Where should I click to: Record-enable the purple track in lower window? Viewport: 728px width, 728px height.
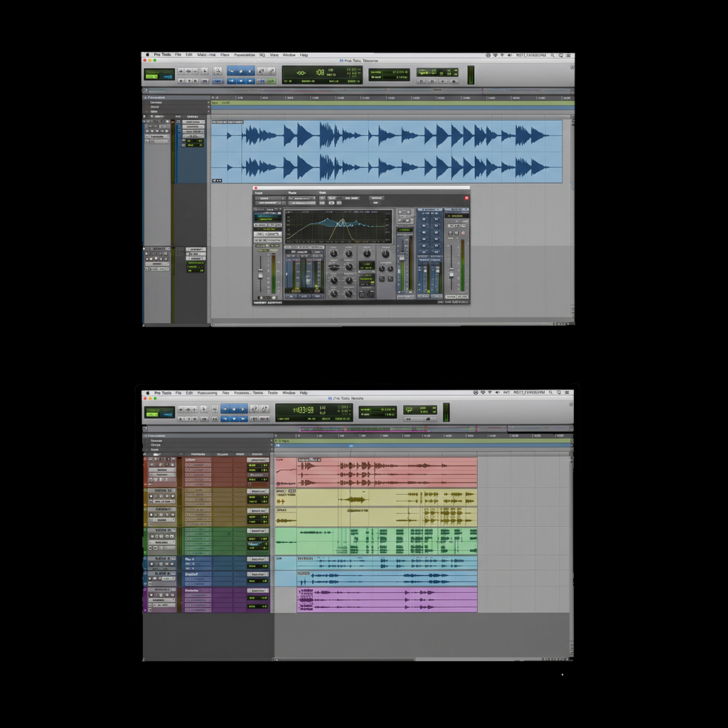click(x=152, y=595)
